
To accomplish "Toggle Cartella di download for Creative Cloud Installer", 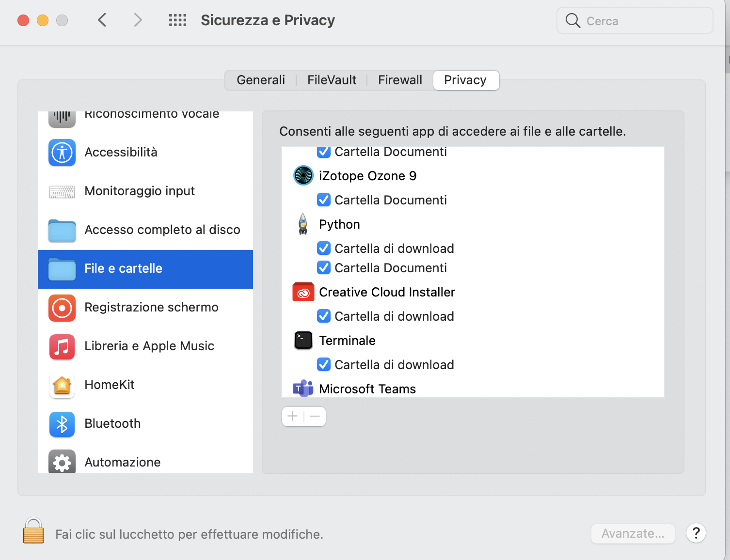I will [324, 316].
